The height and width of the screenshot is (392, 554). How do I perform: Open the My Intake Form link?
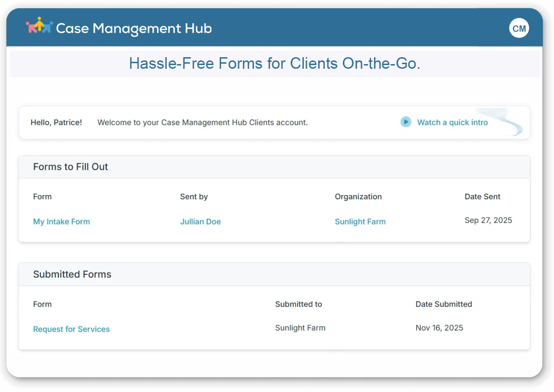(x=61, y=221)
